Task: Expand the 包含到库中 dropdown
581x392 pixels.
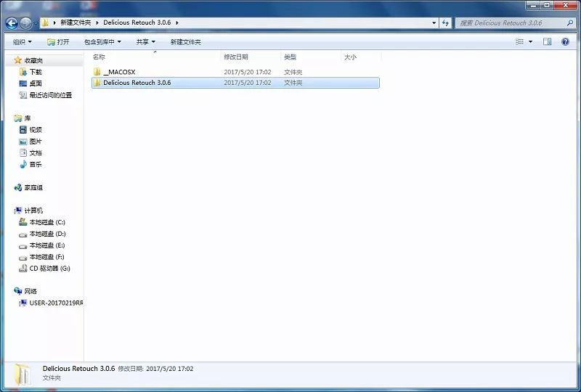Action: pos(102,42)
